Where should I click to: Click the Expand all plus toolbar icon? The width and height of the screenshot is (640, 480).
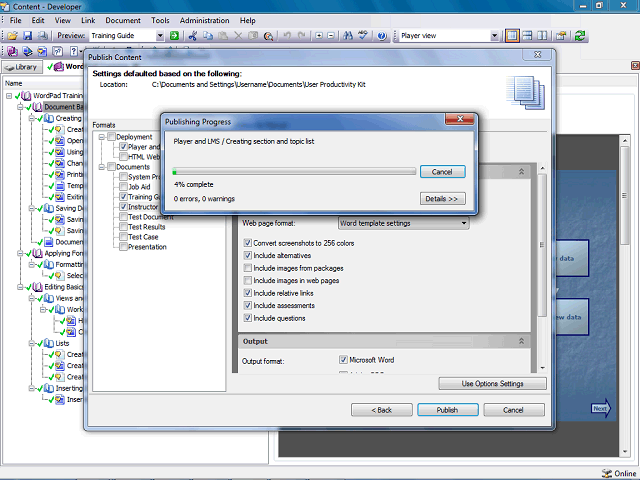319,36
